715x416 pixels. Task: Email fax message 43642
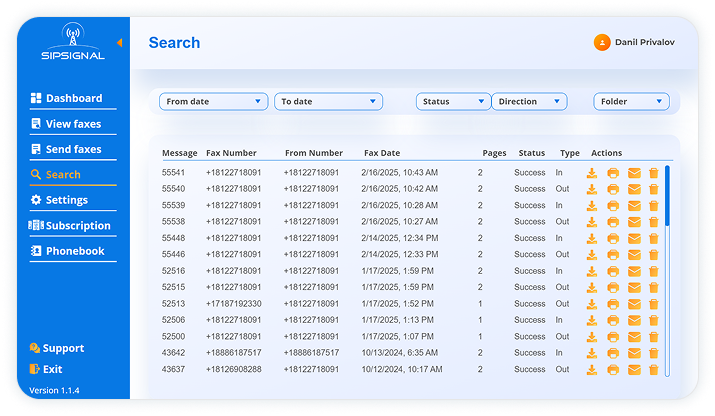point(633,353)
